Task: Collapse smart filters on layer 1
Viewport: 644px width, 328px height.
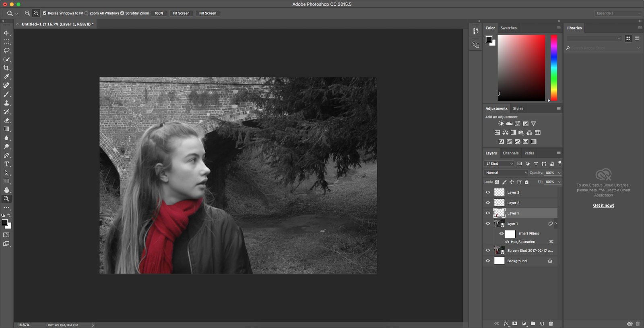Action: tap(556, 224)
